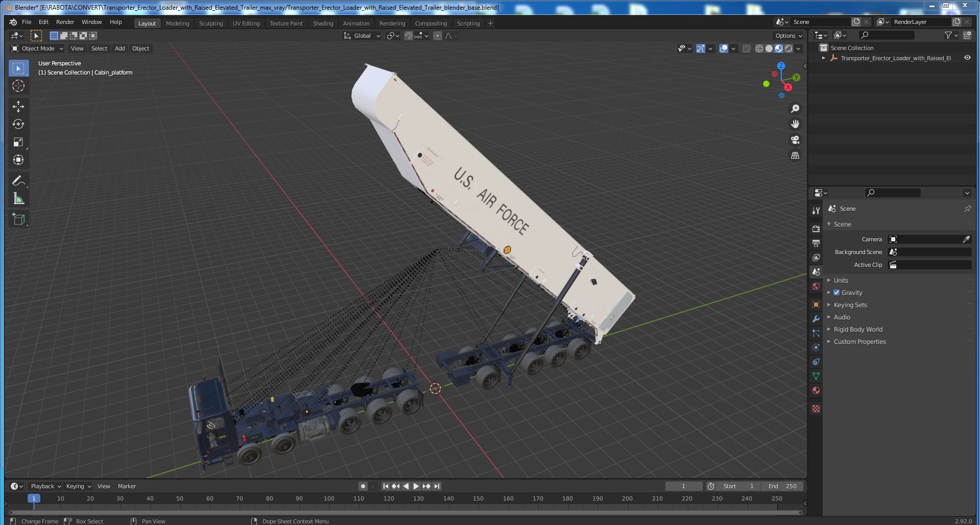Toggle snapping magnet
This screenshot has height=525, width=980.
coord(409,36)
